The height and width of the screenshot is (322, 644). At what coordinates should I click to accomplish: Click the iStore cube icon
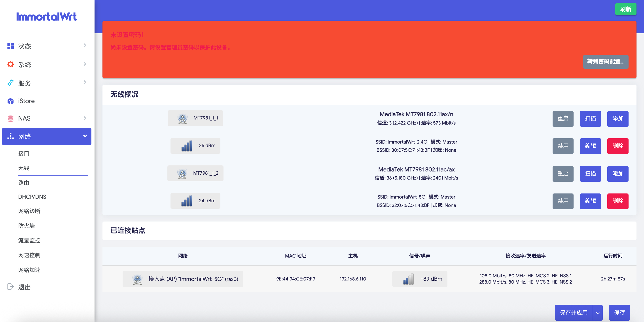click(x=11, y=101)
